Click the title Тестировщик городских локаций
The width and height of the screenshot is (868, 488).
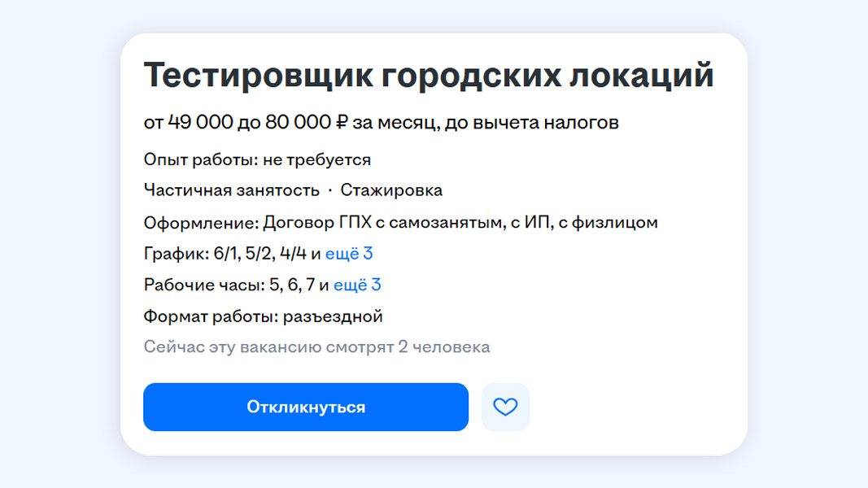click(429, 76)
